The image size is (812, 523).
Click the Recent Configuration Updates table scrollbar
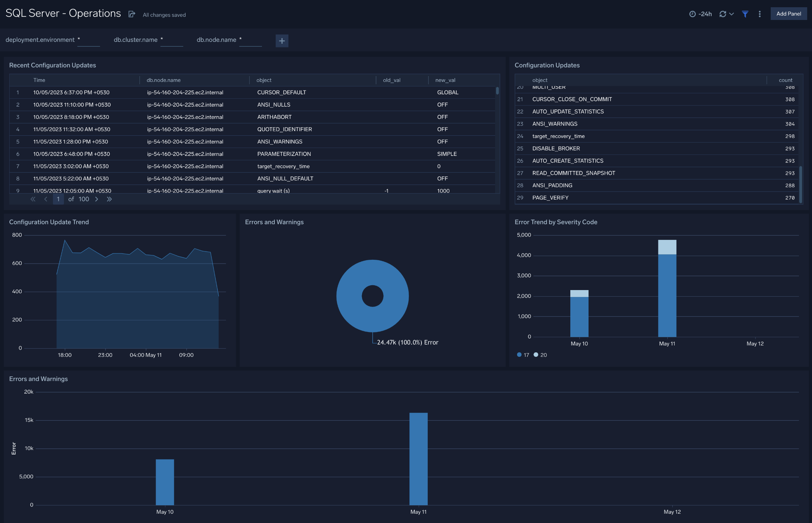click(497, 91)
